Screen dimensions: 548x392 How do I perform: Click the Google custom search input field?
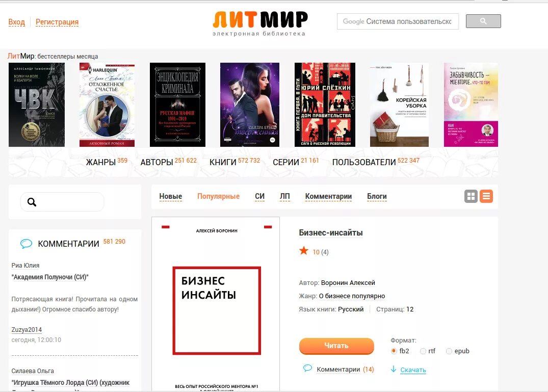(x=398, y=21)
